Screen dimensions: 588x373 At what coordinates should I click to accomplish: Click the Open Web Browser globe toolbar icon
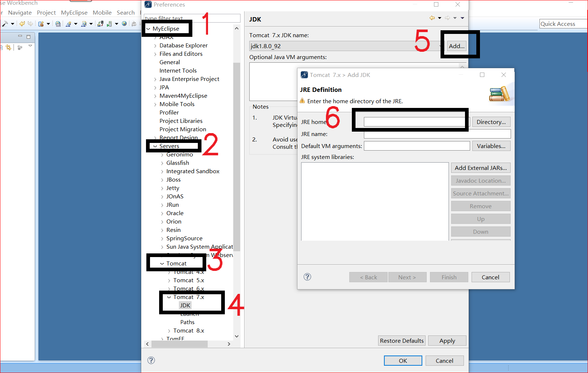tap(124, 24)
